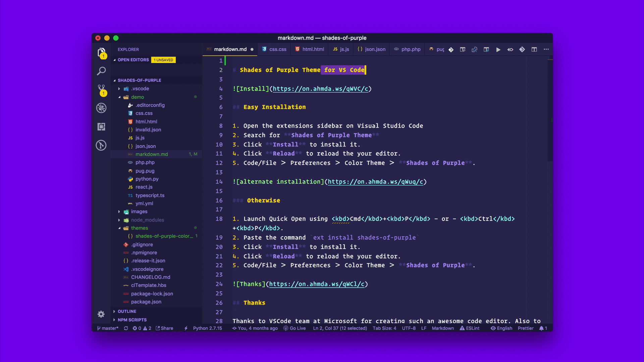Click the Source Control icon in sidebar
The image size is (644, 362).
[x=101, y=88]
